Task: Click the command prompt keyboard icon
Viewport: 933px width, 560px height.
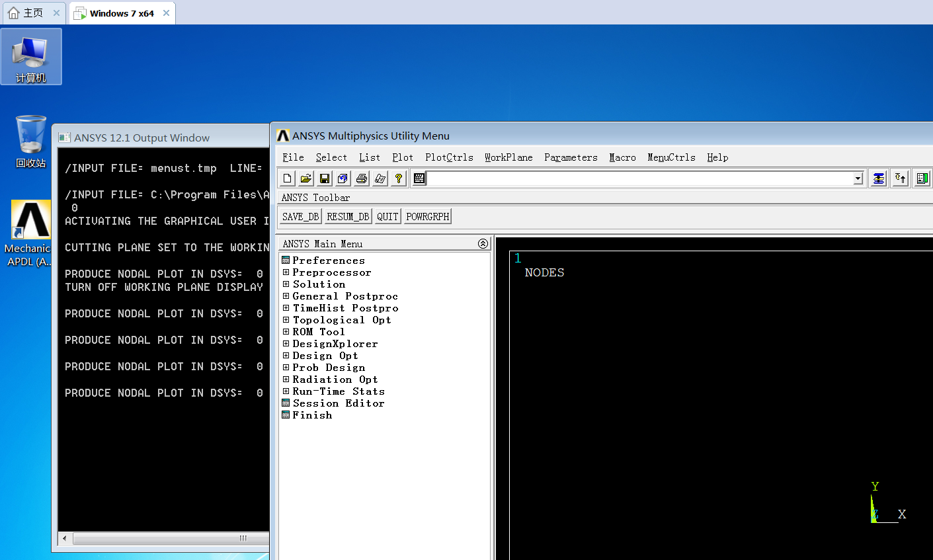Action: pos(419,178)
